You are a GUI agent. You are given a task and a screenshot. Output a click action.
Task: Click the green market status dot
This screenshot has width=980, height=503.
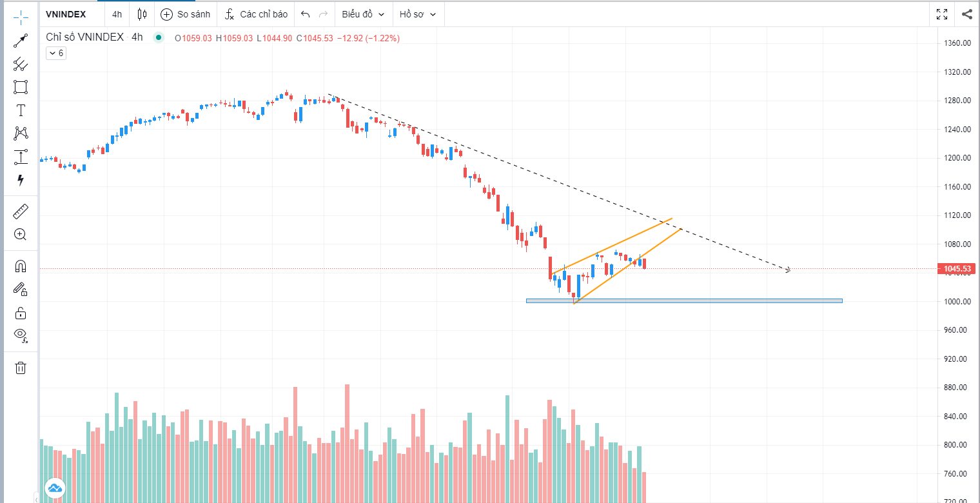coord(158,38)
